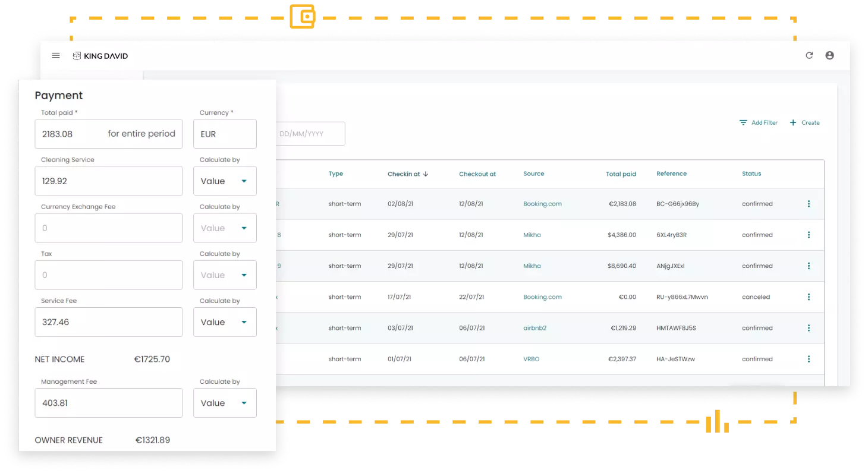The height and width of the screenshot is (473, 868).
Task: Expand Cleaning Service Calculate by dropdown
Action: click(225, 181)
